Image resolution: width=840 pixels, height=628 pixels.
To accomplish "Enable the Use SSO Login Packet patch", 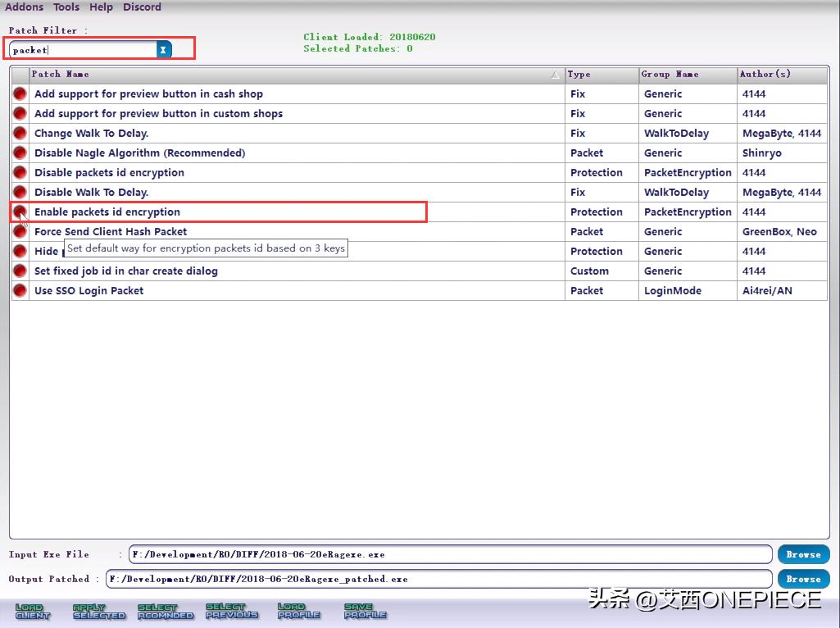I will [20, 291].
